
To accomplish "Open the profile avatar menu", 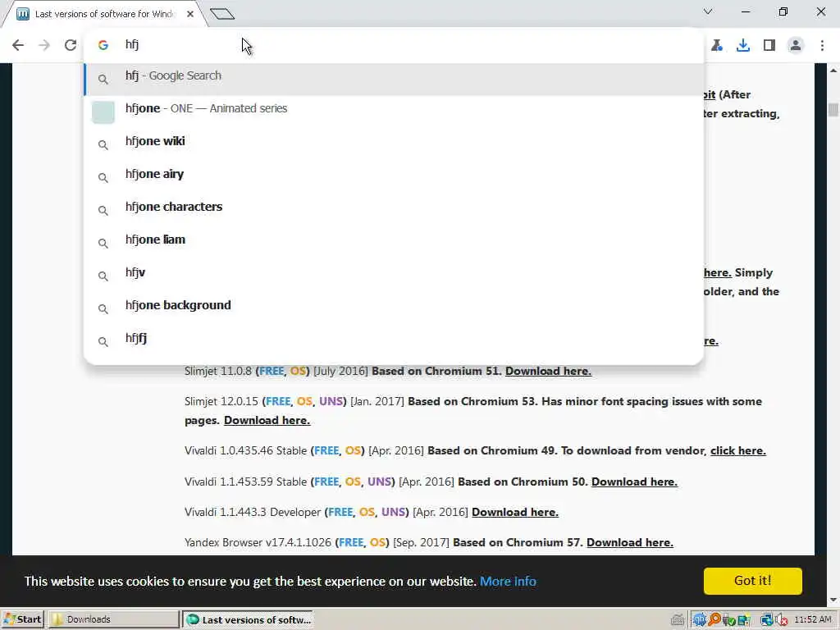I will pos(796,45).
